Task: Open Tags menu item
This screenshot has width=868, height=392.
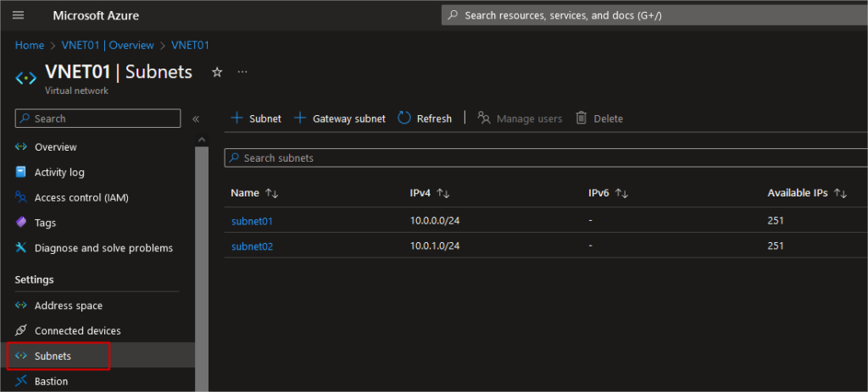Action: click(45, 223)
